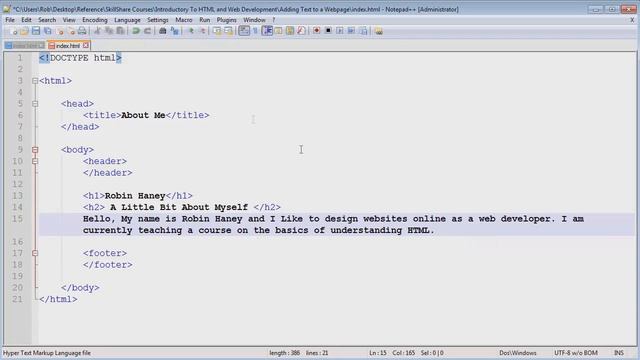Print the document with the Print icon

click(x=82, y=31)
